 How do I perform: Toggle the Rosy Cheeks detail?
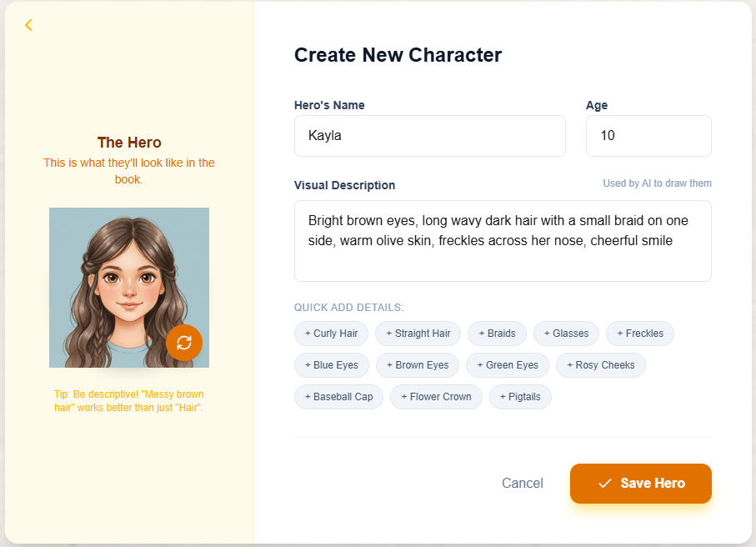(600, 365)
